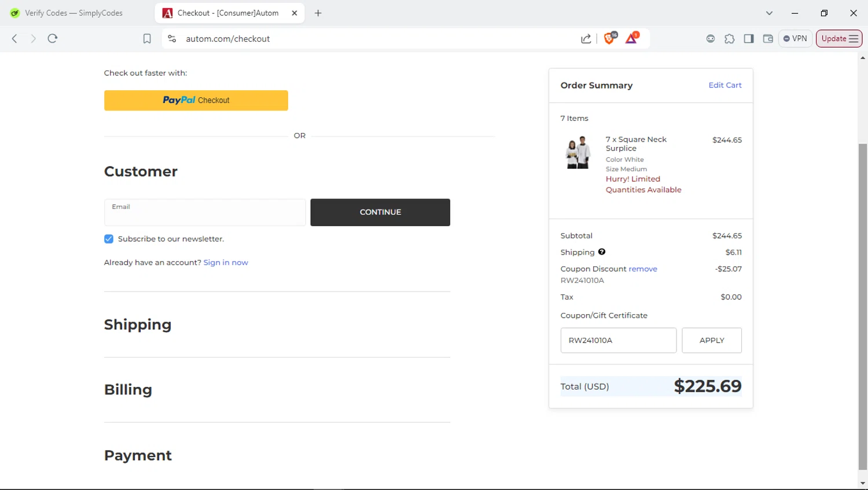Screen dimensions: 868x490
Task: Click the shipping help question mark icon
Action: click(602, 252)
